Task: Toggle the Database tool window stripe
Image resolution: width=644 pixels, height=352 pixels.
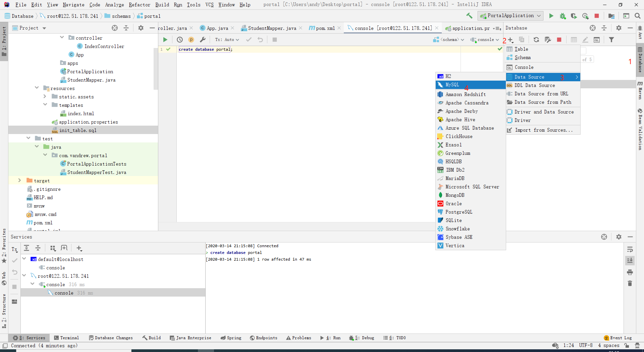Action: (640, 60)
